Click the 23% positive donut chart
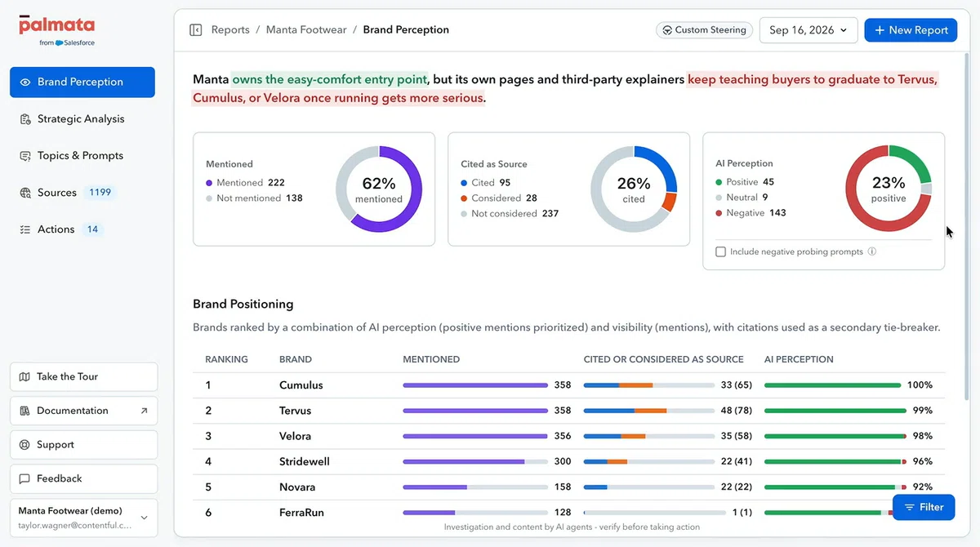Image resolution: width=980 pixels, height=547 pixels. (x=889, y=189)
